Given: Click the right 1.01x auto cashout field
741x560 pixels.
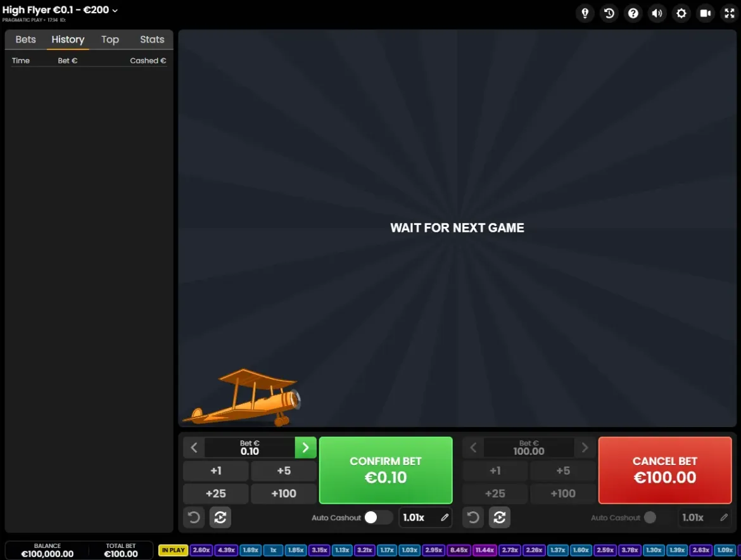Looking at the screenshot, I should pyautogui.click(x=705, y=518).
